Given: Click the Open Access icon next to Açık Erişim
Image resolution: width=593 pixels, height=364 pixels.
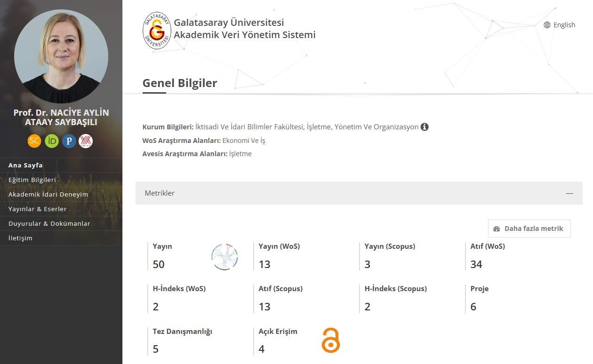Looking at the screenshot, I should point(330,340).
